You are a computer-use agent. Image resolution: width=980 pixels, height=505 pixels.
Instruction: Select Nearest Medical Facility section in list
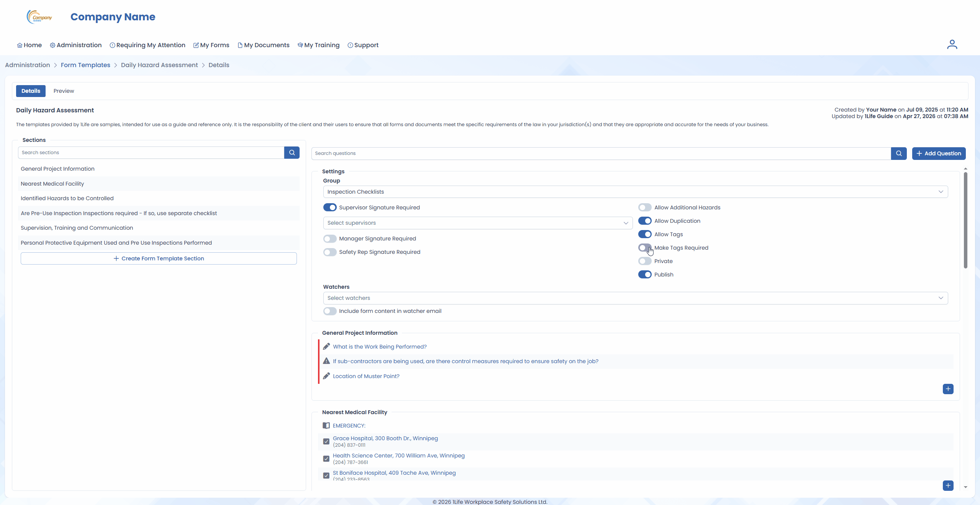[159, 184]
